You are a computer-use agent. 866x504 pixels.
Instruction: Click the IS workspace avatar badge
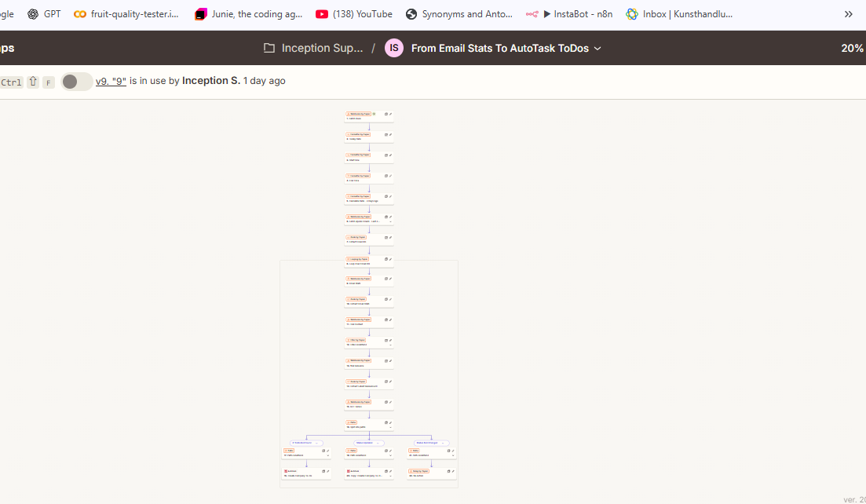[393, 48]
